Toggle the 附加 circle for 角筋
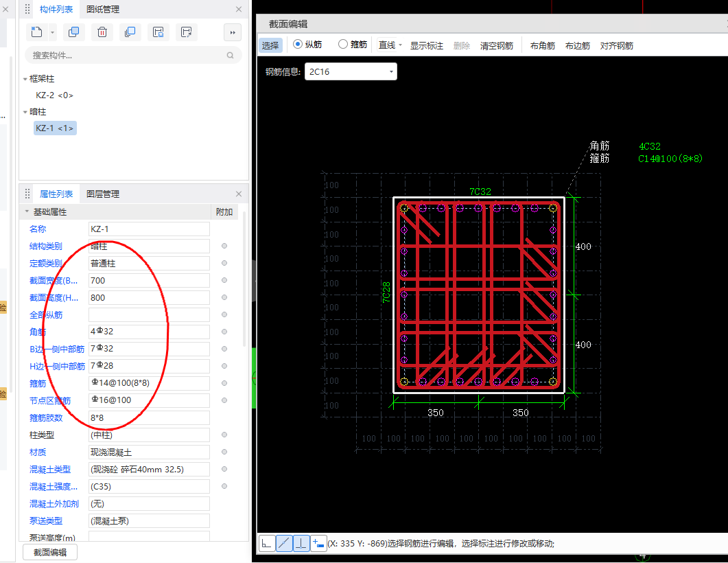Screen dimensions: 728x563 coord(224,332)
